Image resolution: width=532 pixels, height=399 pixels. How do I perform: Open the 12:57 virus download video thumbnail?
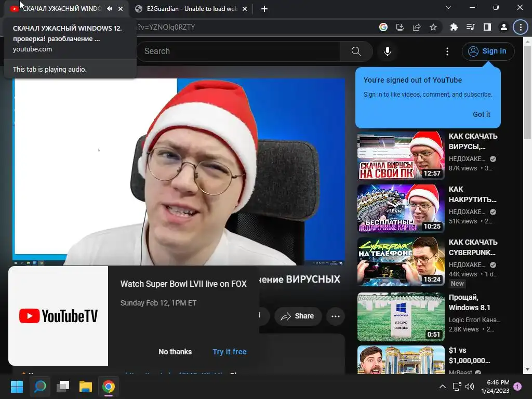coord(401,155)
